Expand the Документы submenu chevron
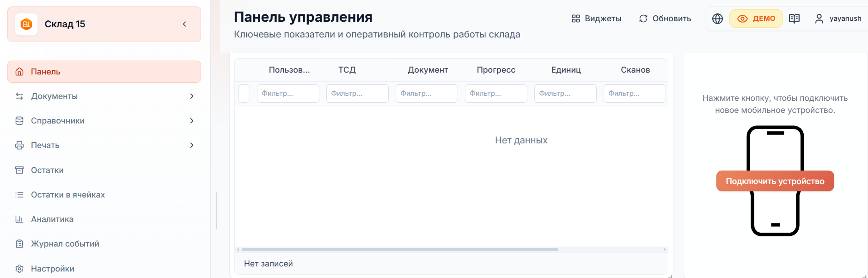This screenshot has width=868, height=278. pos(192,96)
